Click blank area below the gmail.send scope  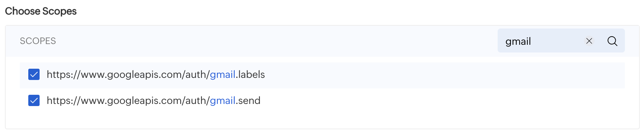318,120
